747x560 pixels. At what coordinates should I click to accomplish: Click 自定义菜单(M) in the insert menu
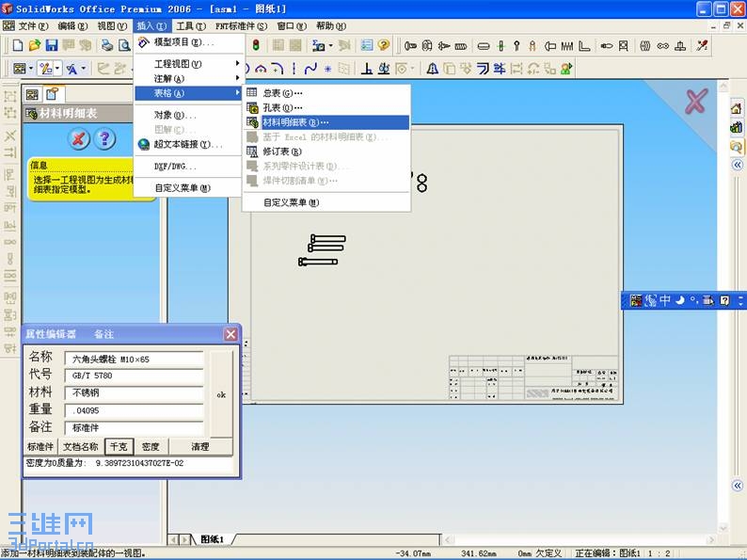click(x=189, y=188)
